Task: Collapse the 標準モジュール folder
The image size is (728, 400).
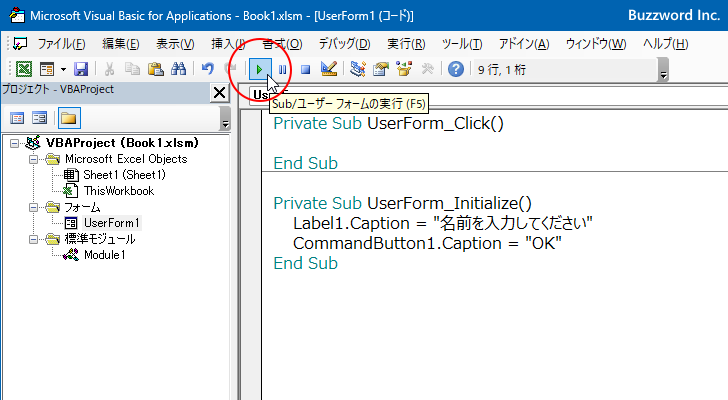Action: click(x=33, y=239)
